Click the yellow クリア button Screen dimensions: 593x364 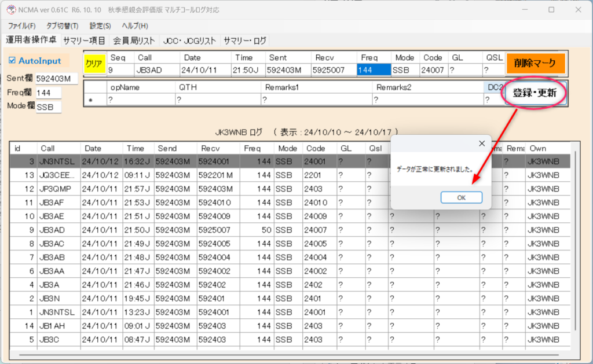[x=93, y=64]
